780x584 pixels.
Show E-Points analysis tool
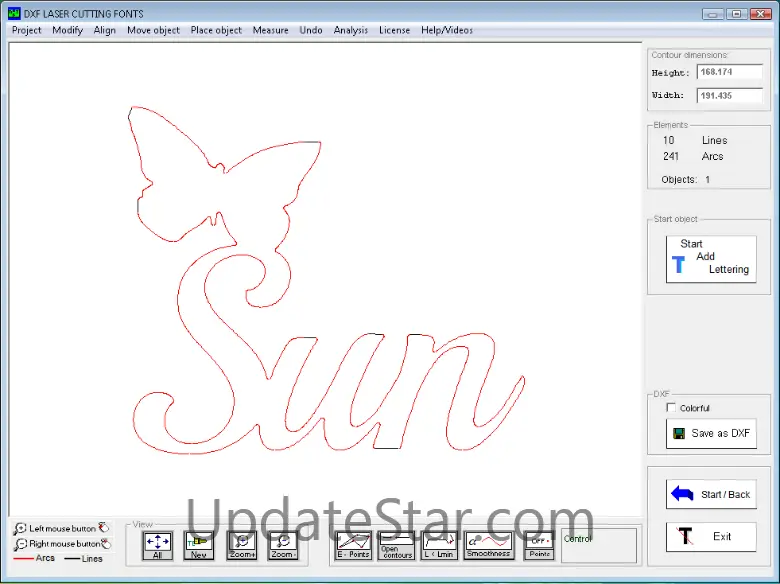tap(353, 545)
